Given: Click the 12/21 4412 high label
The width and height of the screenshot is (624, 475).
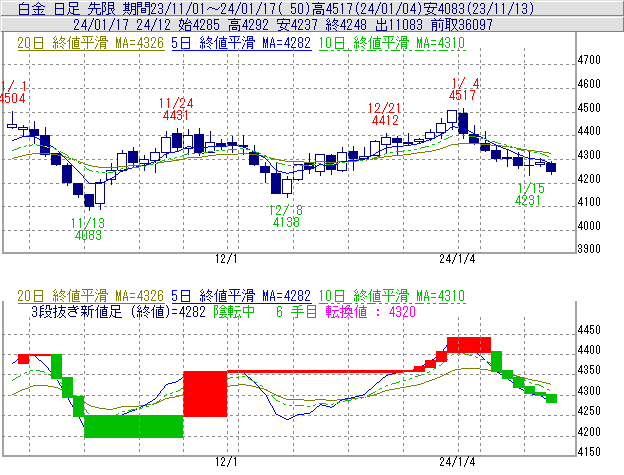Looking at the screenshot, I should coord(385,114).
